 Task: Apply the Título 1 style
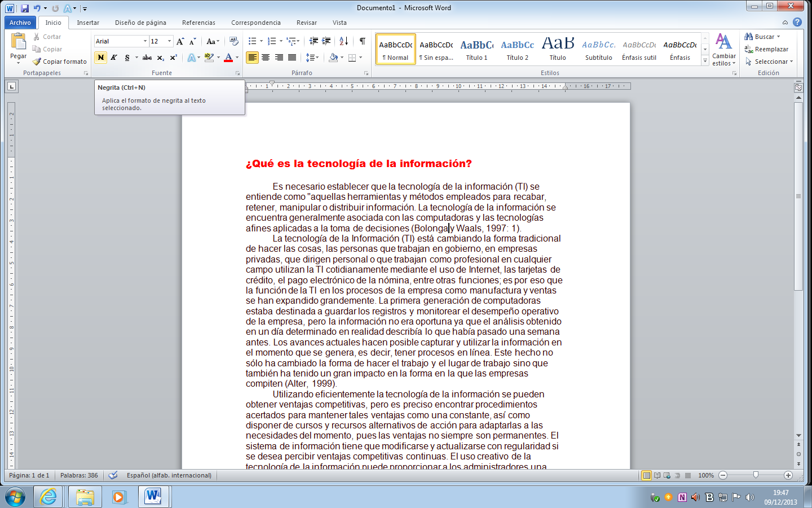click(x=476, y=48)
